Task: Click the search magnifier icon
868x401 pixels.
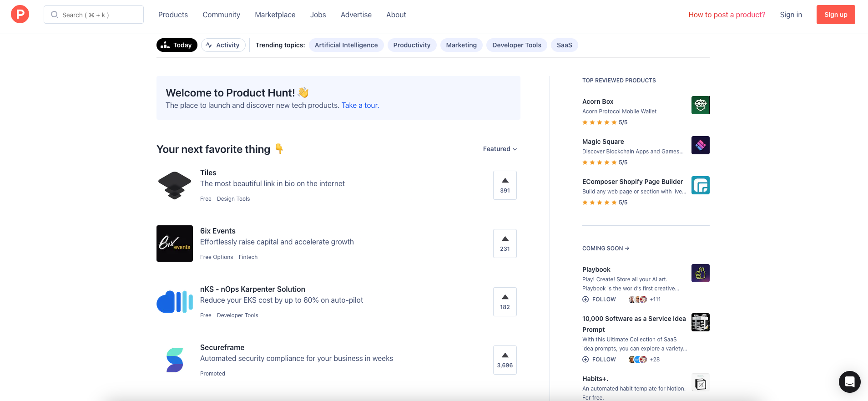Action: (x=55, y=15)
